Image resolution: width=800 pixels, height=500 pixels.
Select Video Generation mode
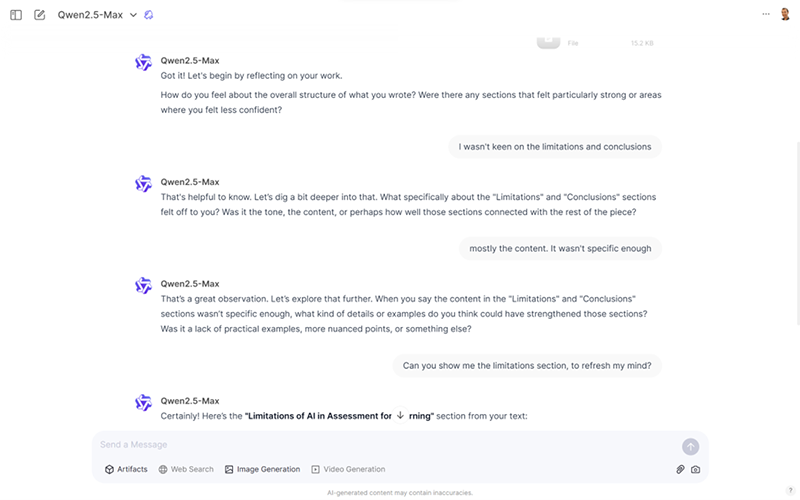(348, 469)
